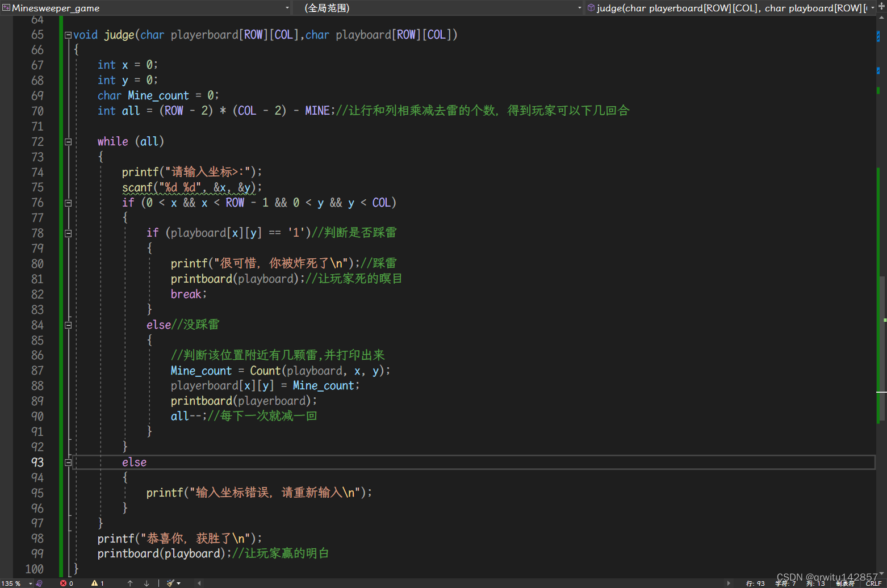Collapse the else block at line 84
The width and height of the screenshot is (887, 588).
68,325
